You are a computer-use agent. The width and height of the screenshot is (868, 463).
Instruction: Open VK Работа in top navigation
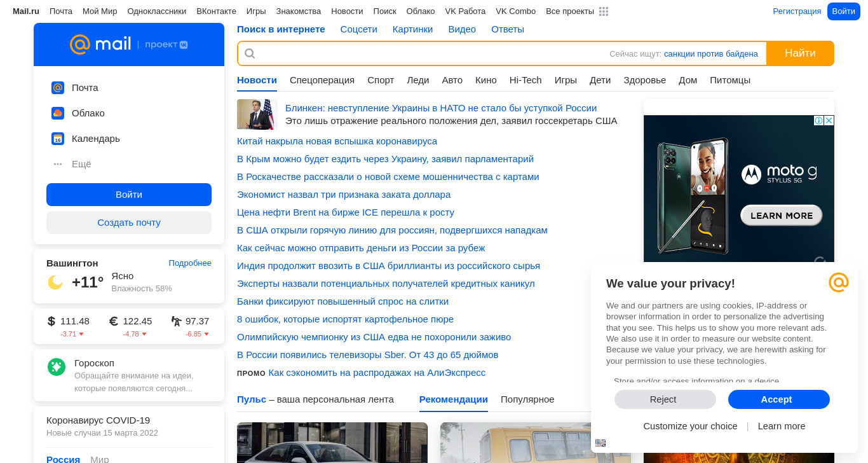coord(465,11)
